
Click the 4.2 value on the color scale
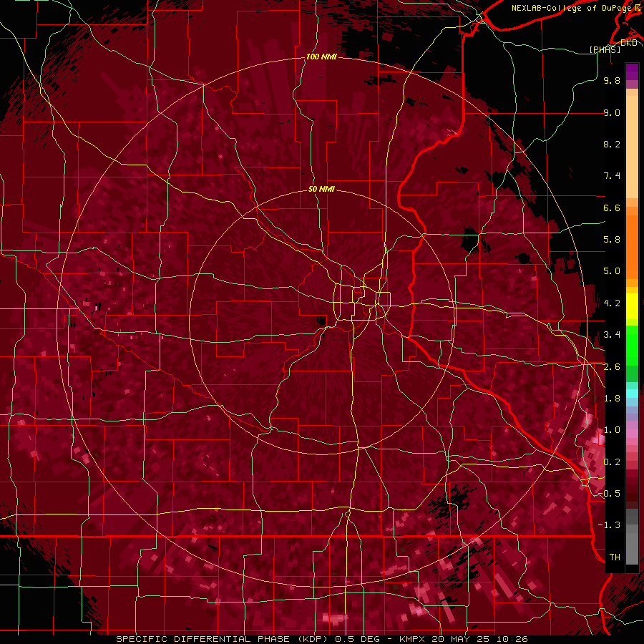click(612, 303)
